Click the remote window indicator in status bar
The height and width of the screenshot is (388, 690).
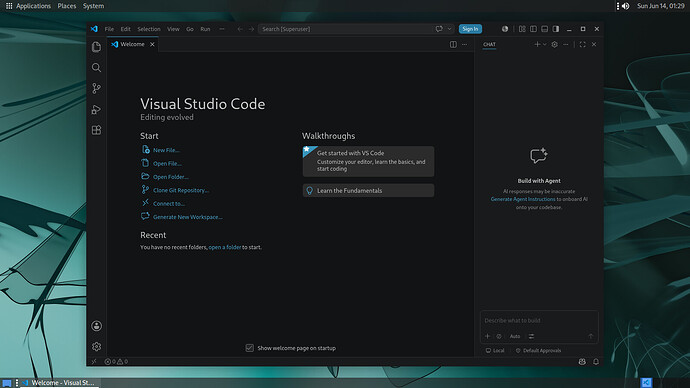click(x=94, y=362)
